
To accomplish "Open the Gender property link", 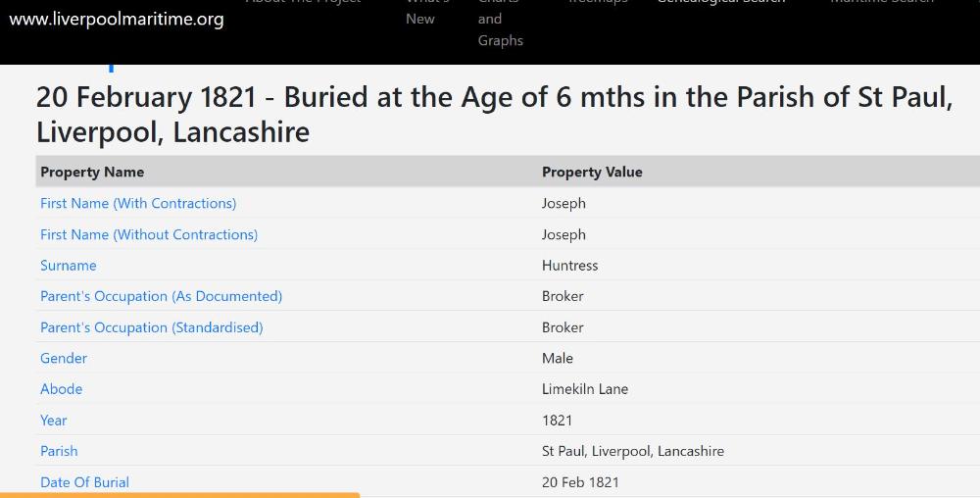I will pyautogui.click(x=64, y=358).
